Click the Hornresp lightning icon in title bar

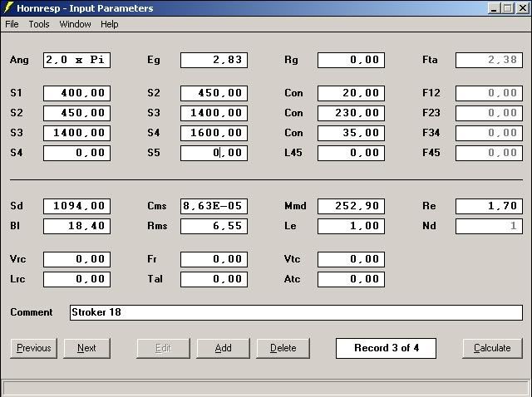pos(8,7)
